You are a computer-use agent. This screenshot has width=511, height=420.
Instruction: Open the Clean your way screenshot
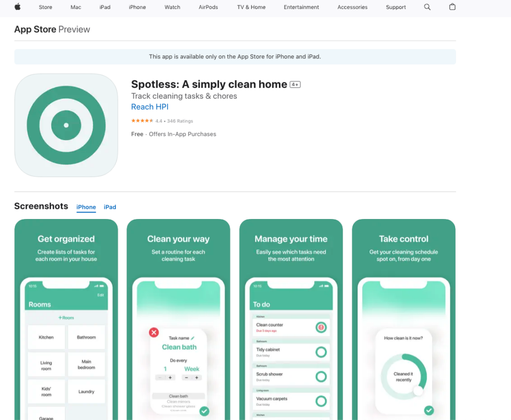178,319
